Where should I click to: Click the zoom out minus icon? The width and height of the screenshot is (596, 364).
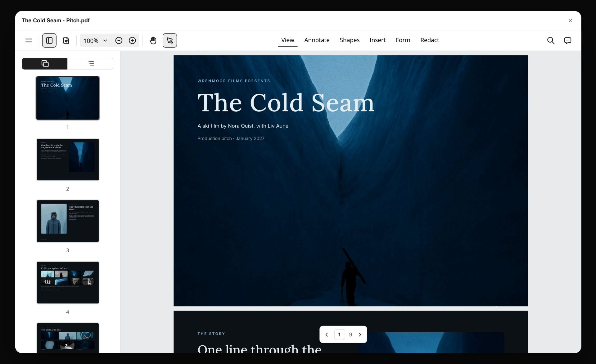(x=119, y=40)
